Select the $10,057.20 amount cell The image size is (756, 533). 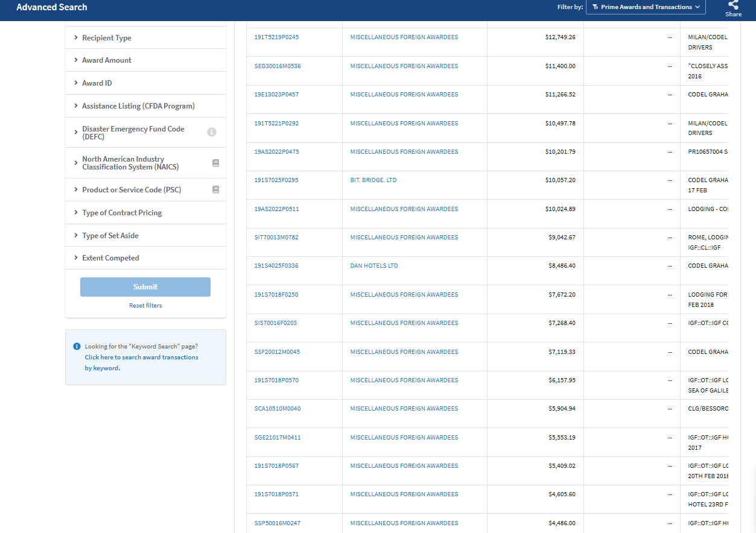tap(535, 185)
